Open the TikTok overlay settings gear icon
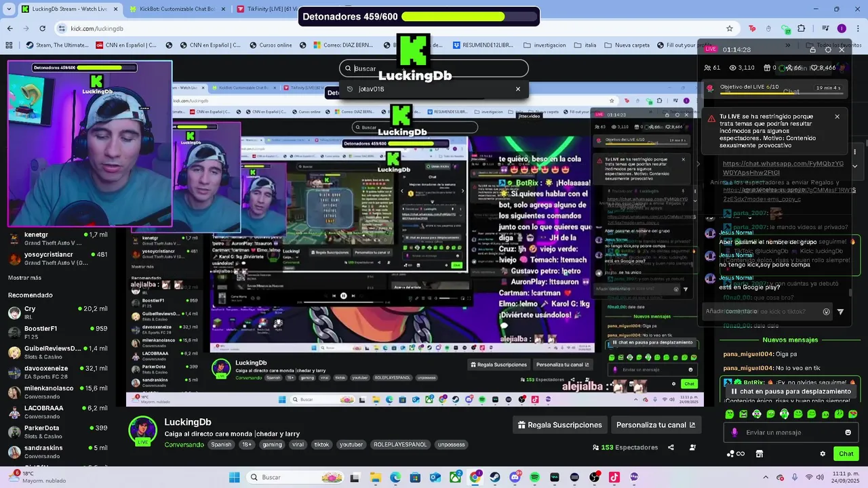 [x=828, y=49]
